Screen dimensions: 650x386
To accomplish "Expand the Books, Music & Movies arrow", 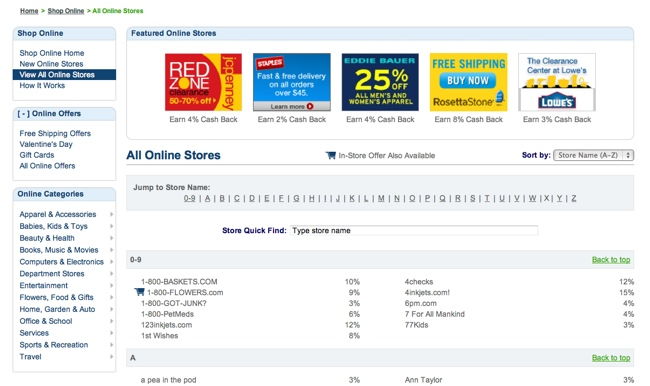I will (x=112, y=250).
